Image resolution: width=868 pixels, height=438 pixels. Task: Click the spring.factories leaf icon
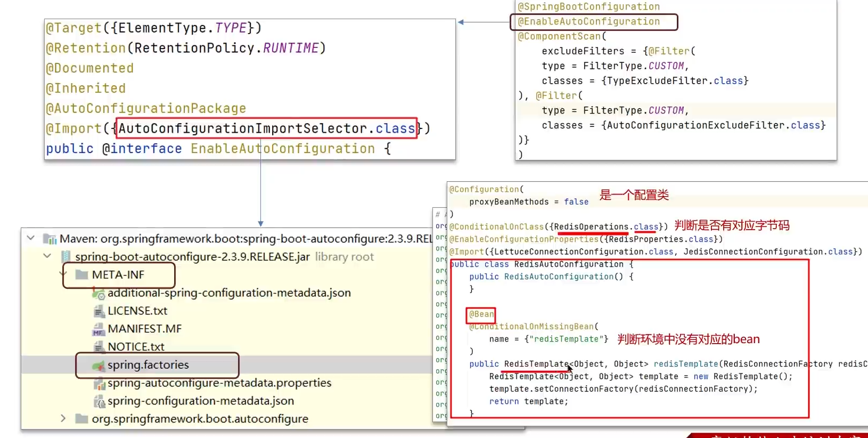(99, 366)
